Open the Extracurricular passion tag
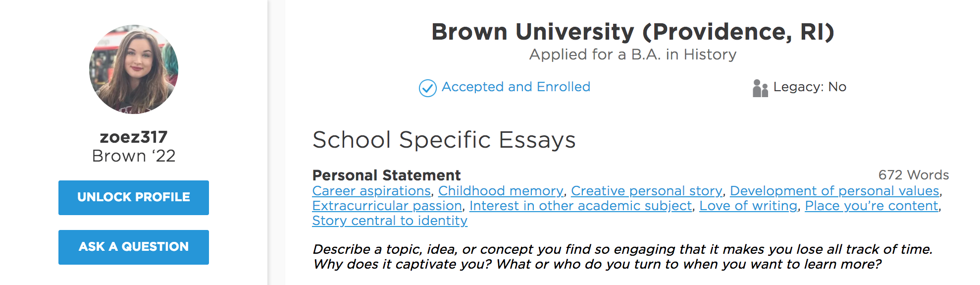This screenshot has width=980, height=285. pos(387,206)
